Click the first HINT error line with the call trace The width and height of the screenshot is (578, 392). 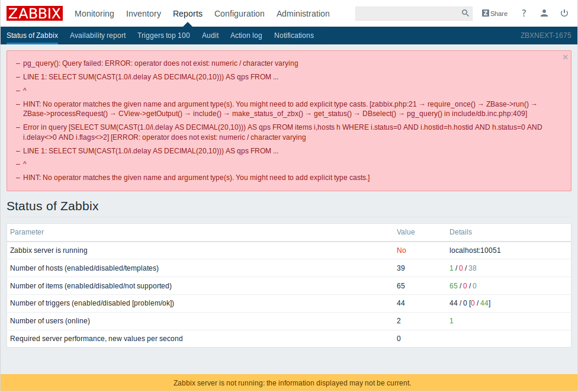(x=280, y=109)
